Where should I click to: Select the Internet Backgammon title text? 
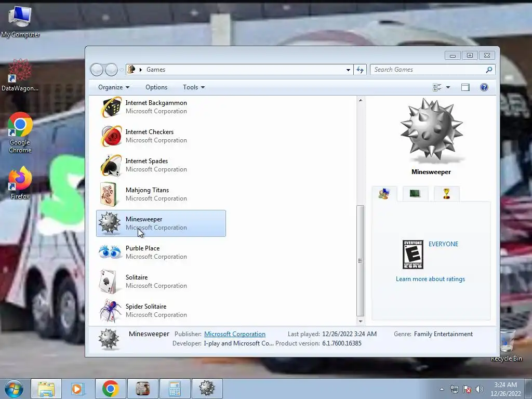tap(156, 103)
